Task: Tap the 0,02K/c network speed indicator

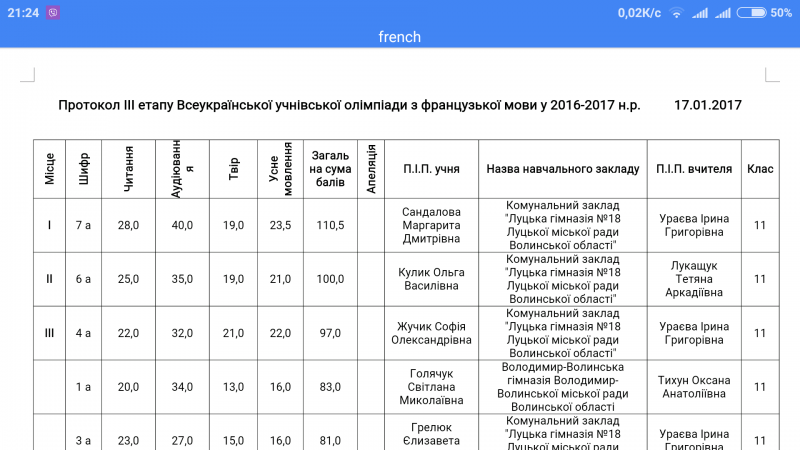Action: coord(639,13)
